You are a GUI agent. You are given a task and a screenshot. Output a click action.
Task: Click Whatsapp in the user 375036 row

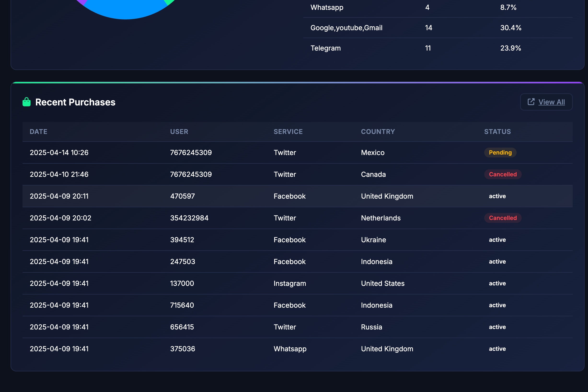pos(290,349)
